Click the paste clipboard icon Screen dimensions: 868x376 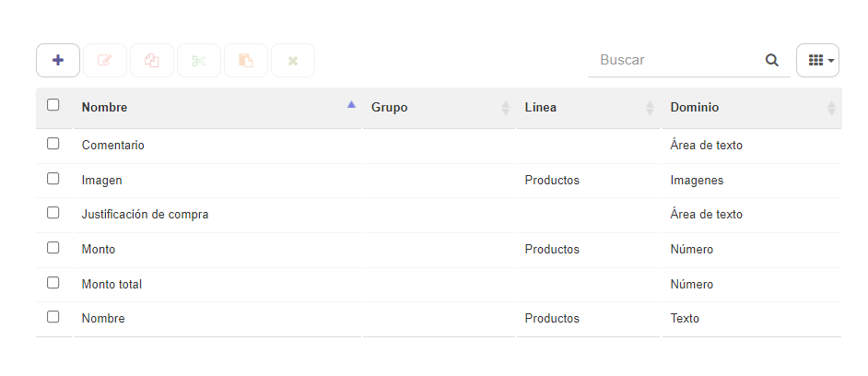(246, 60)
